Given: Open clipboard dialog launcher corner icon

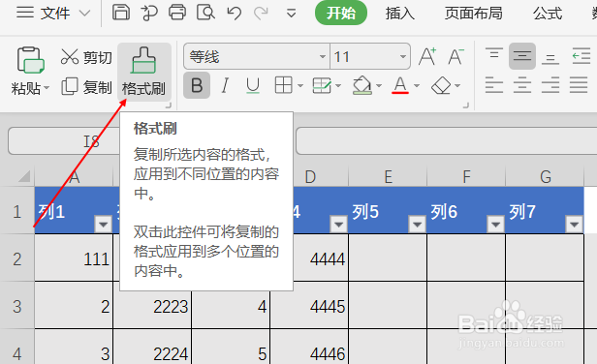Looking at the screenshot, I should click(168, 106).
